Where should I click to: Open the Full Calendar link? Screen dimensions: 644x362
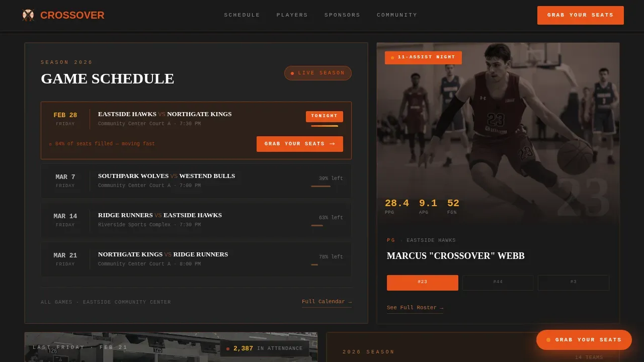tap(327, 302)
